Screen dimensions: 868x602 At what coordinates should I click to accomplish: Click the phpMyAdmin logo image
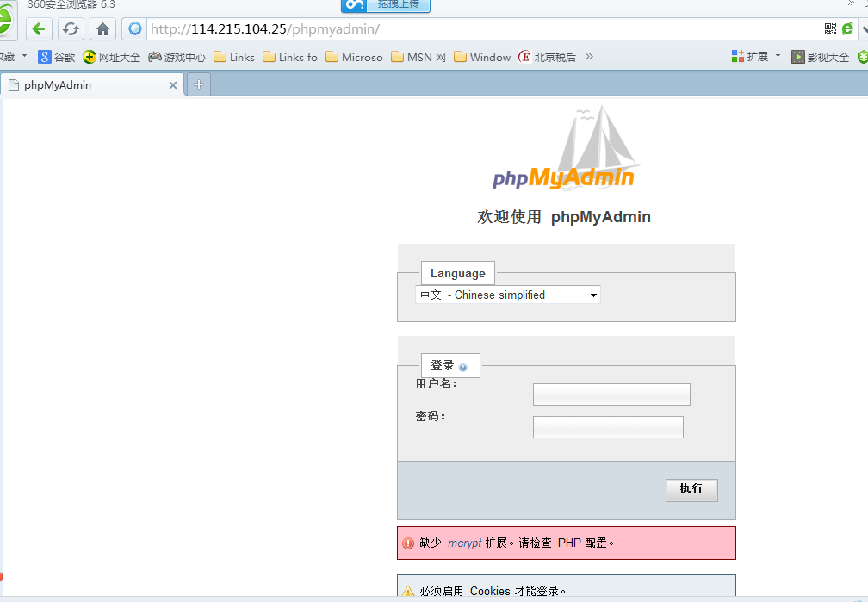tap(567, 148)
